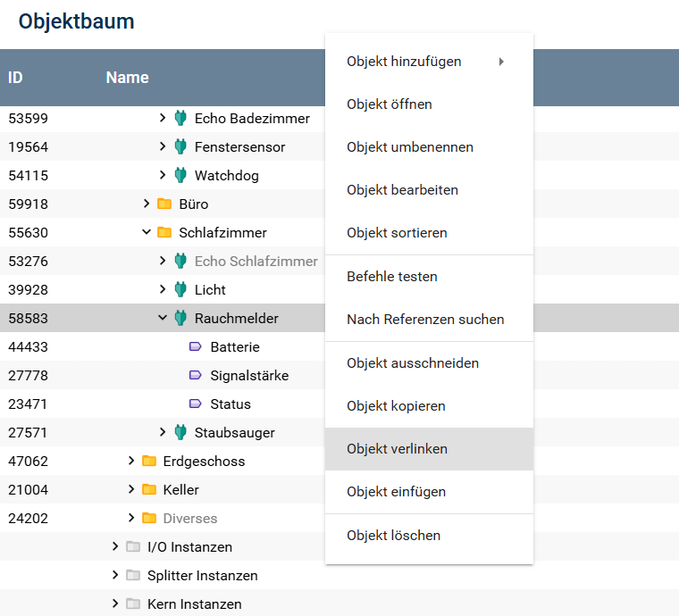Click the Staubsauger instance plug icon
This screenshot has width=679, height=616.
point(180,432)
